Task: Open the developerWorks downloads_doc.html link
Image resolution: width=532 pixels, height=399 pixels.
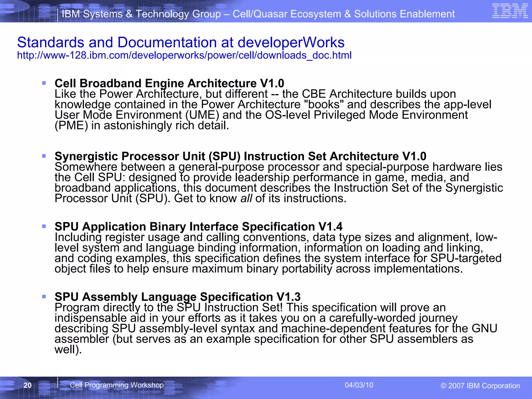Action: tap(184, 56)
